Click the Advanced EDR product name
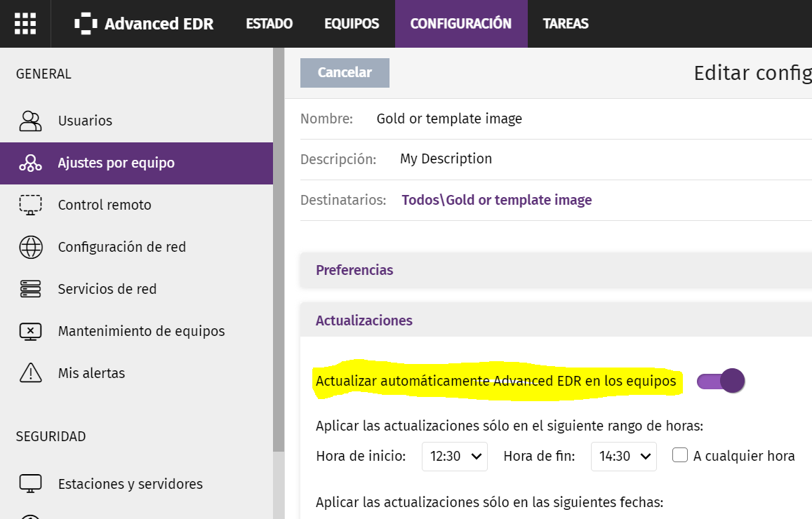The width and height of the screenshot is (812, 519). pyautogui.click(x=159, y=24)
